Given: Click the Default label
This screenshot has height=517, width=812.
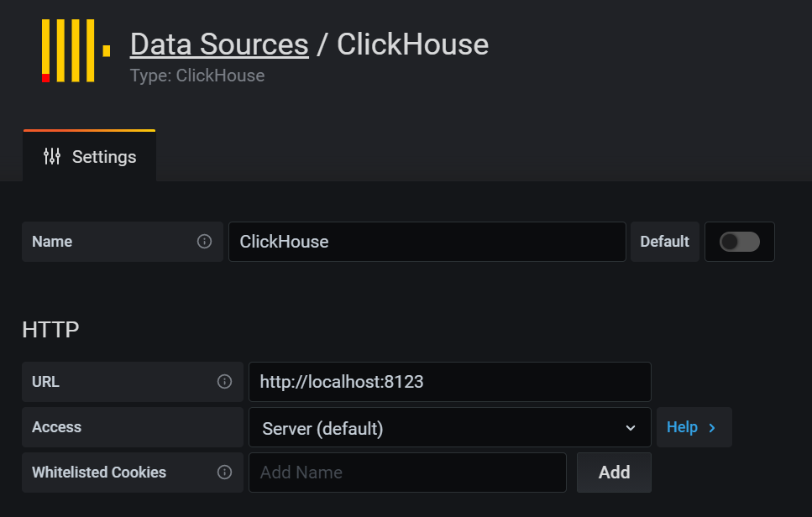Looking at the screenshot, I should 664,242.
